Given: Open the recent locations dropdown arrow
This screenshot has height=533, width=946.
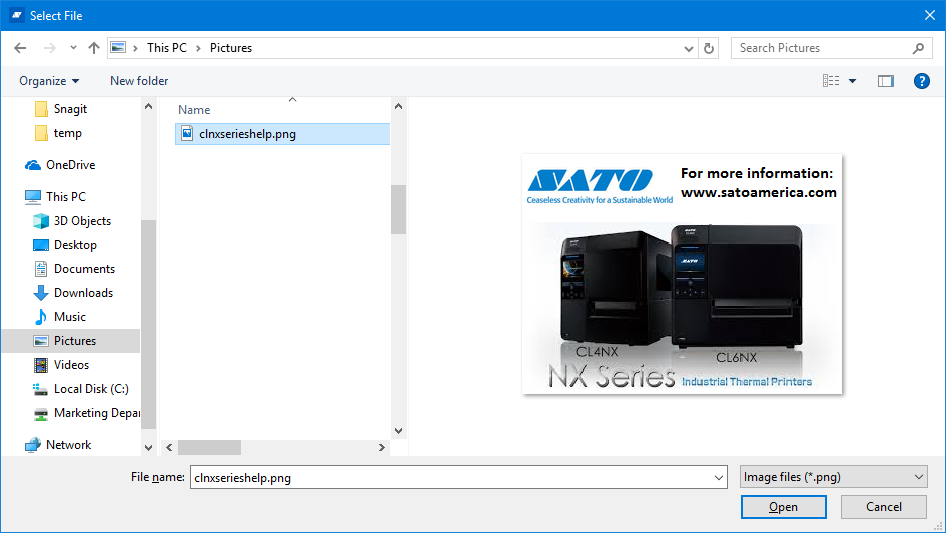Looking at the screenshot, I should coord(73,48).
